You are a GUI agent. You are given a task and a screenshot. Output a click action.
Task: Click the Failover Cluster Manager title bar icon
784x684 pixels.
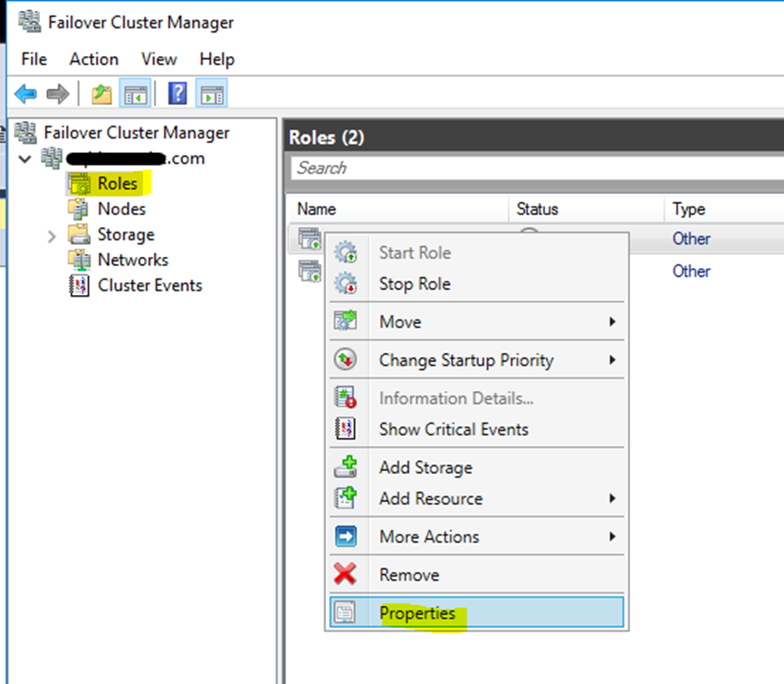point(30,22)
